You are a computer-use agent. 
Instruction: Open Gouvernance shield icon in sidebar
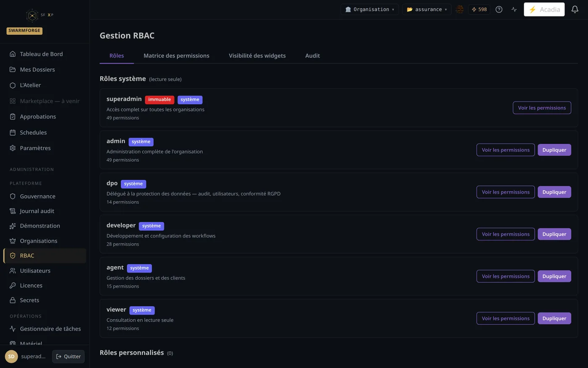[13, 196]
